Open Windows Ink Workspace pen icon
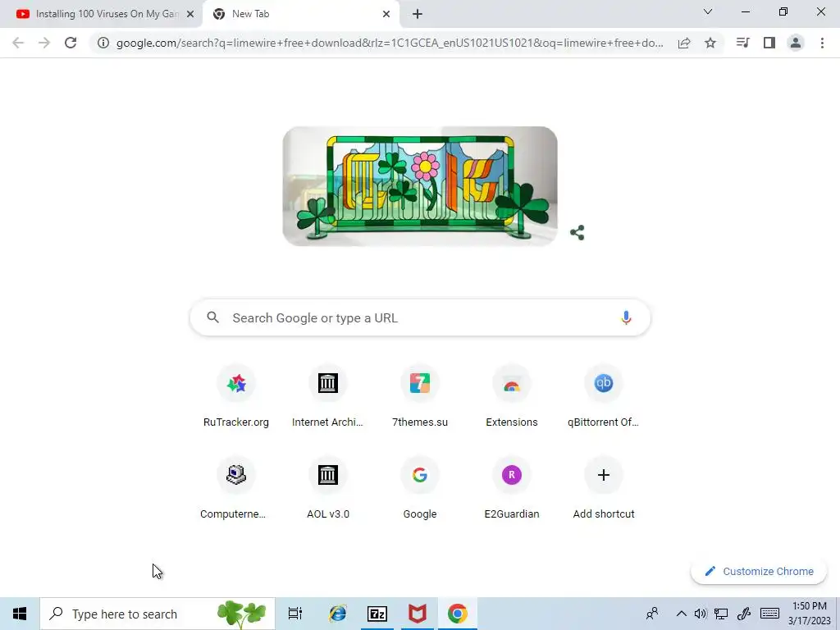This screenshot has width=840, height=630. [743, 614]
